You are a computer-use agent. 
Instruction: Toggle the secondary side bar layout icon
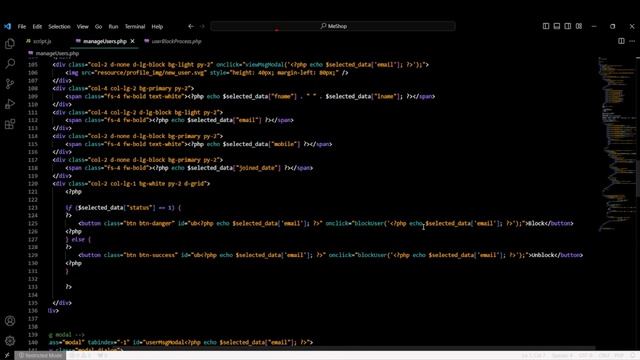tap(568, 26)
